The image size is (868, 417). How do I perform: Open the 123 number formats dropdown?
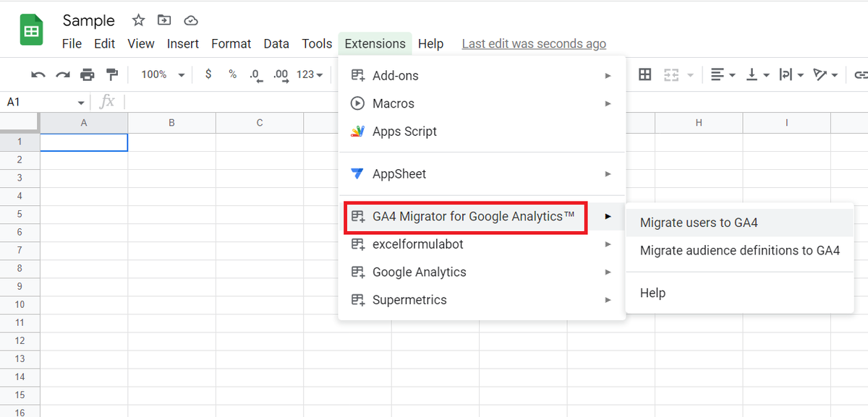click(310, 74)
